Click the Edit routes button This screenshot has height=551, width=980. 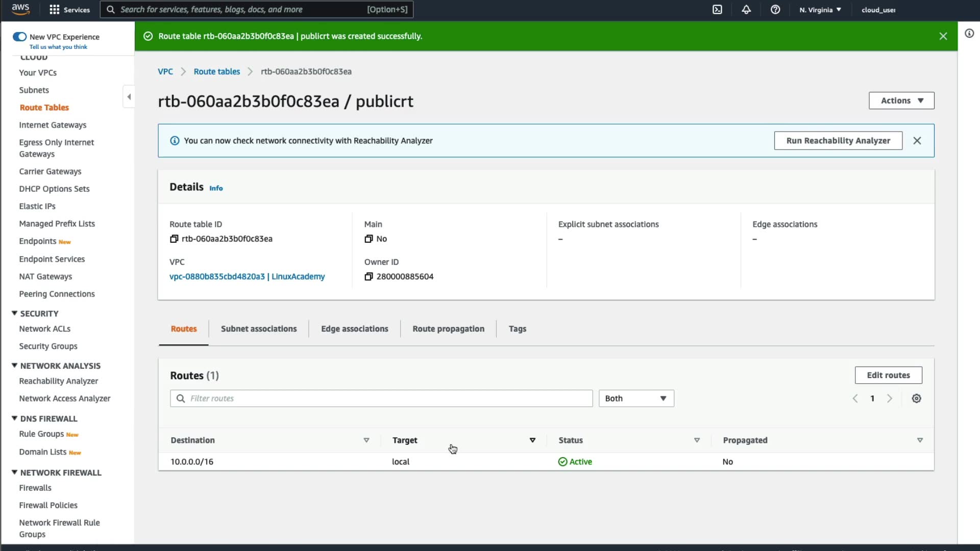point(888,375)
